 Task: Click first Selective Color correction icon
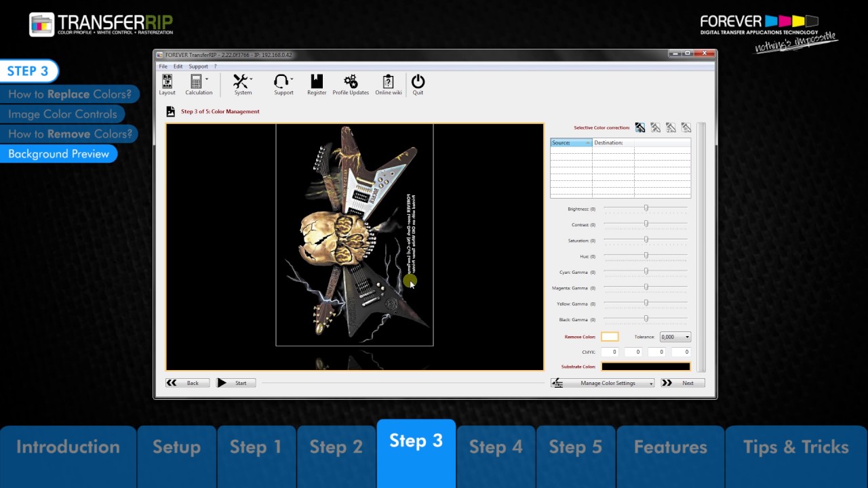tap(640, 127)
